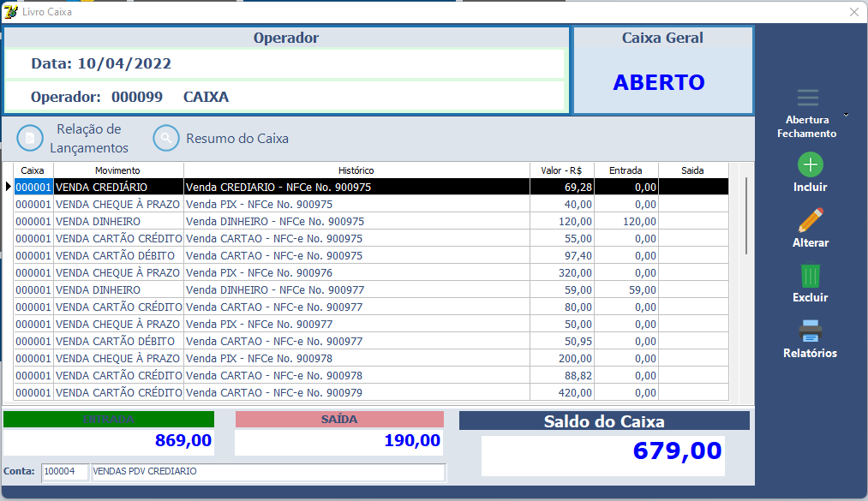The width and height of the screenshot is (868, 501).
Task: Open the Relação de Lançamentos view
Action: click(88, 139)
